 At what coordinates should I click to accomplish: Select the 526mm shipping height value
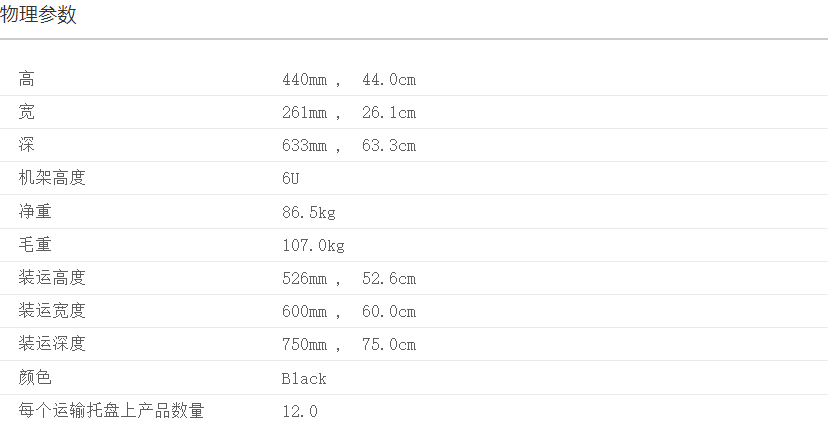click(x=305, y=279)
